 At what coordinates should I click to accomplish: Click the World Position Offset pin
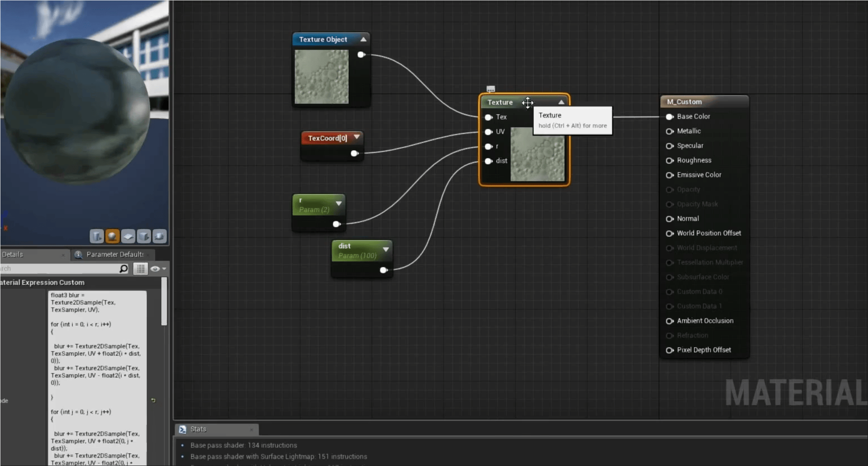(x=670, y=233)
